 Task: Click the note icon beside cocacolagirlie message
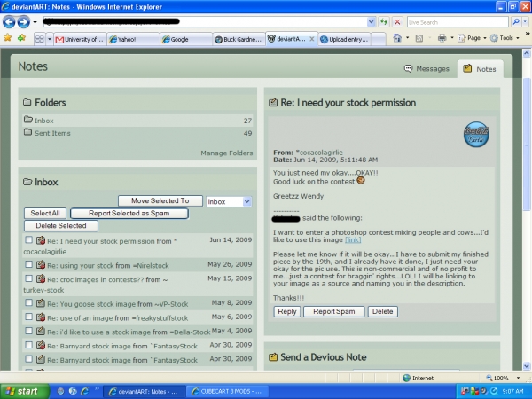[41, 240]
